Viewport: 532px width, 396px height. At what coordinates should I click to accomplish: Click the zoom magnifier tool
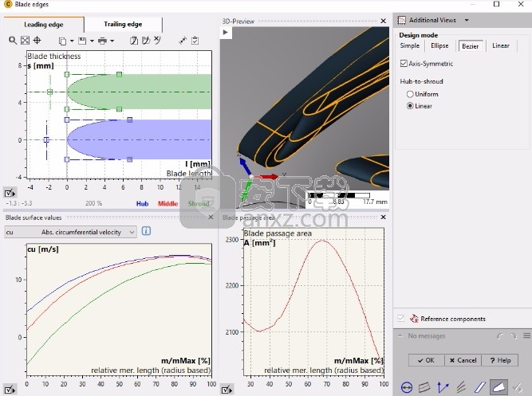(13, 41)
